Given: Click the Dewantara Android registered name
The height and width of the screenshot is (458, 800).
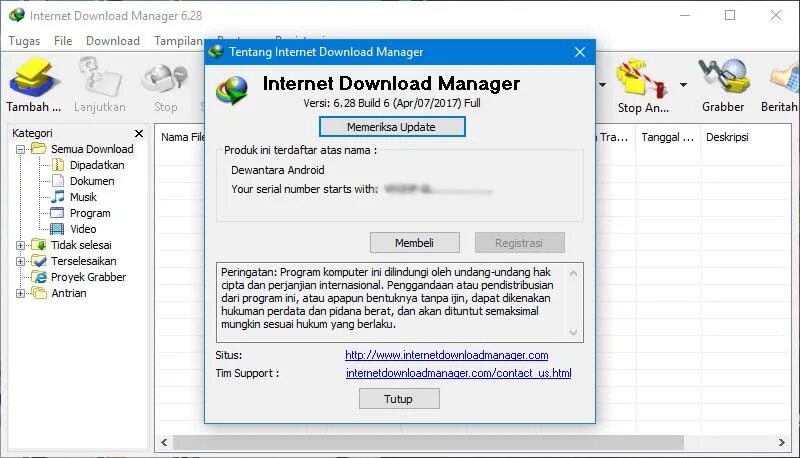Looking at the screenshot, I should coord(278,170).
